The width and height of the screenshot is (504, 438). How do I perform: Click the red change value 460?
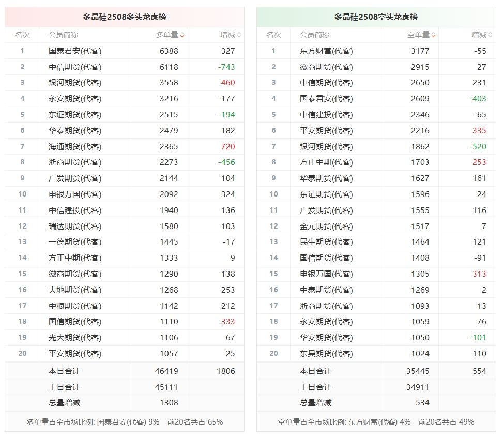[x=228, y=83]
